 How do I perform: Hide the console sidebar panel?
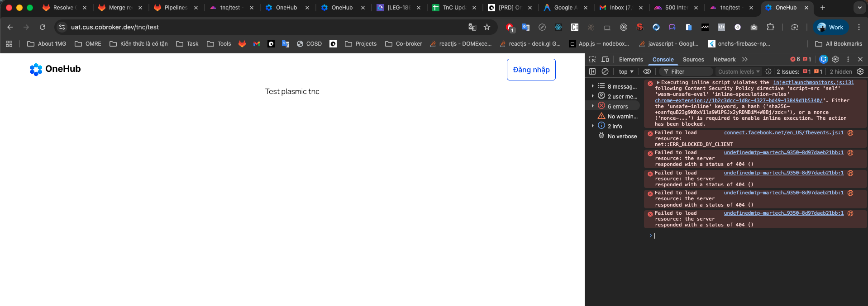tap(592, 71)
